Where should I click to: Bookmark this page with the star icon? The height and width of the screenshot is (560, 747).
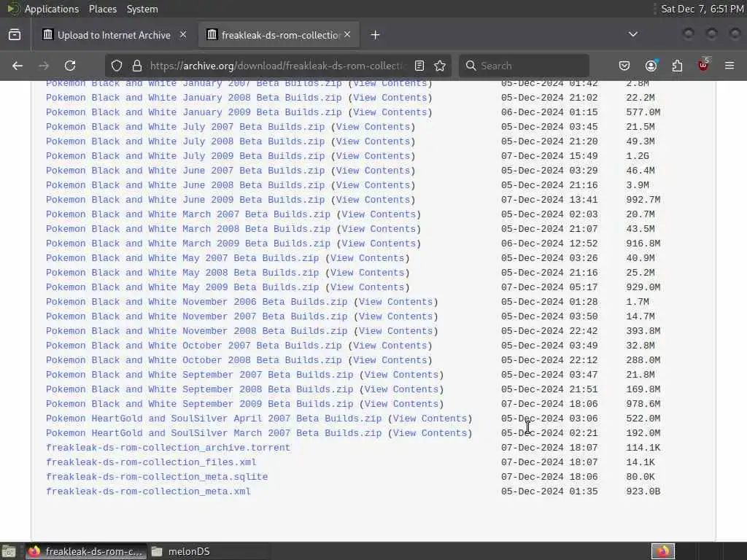440,66
